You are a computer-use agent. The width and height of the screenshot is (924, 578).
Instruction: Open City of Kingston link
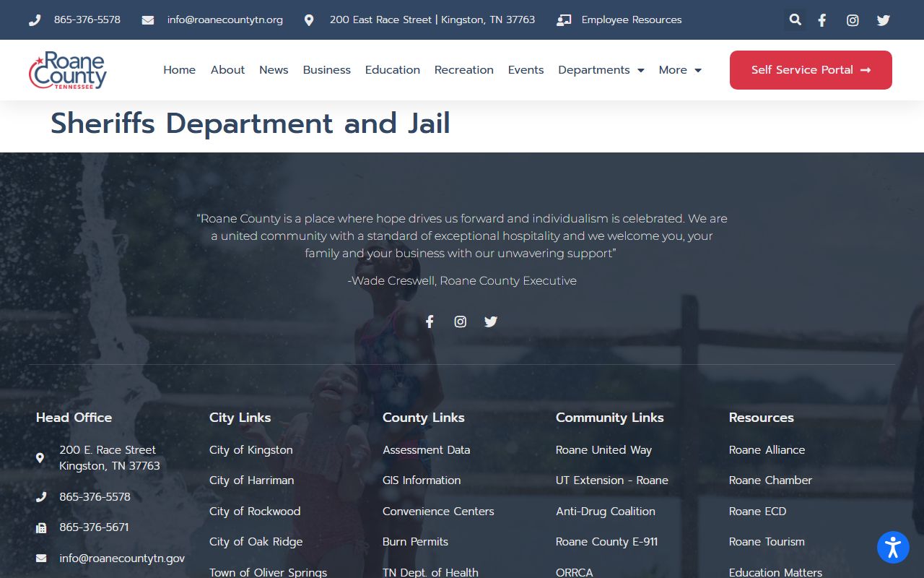click(x=251, y=449)
